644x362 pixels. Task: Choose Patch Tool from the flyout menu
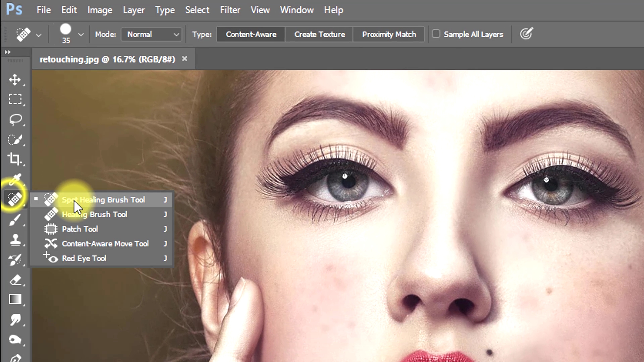[80, 229]
